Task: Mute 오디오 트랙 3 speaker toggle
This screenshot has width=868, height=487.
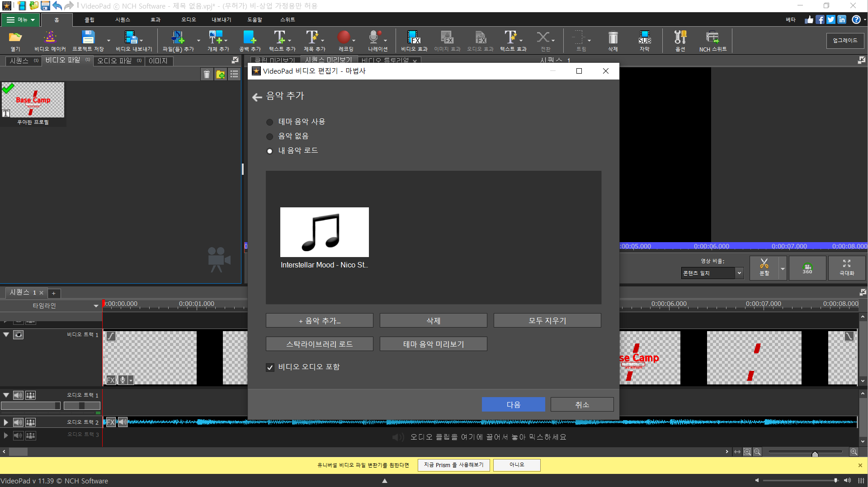Action: 18,435
